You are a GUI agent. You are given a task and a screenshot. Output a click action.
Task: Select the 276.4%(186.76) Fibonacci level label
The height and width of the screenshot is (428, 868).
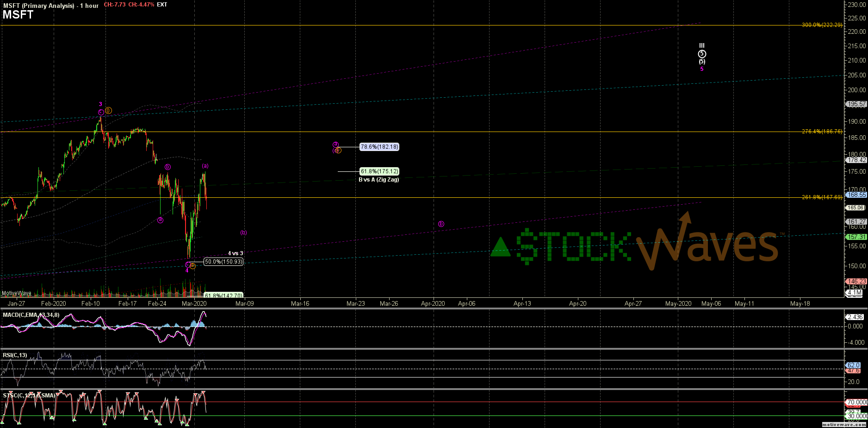coord(822,132)
